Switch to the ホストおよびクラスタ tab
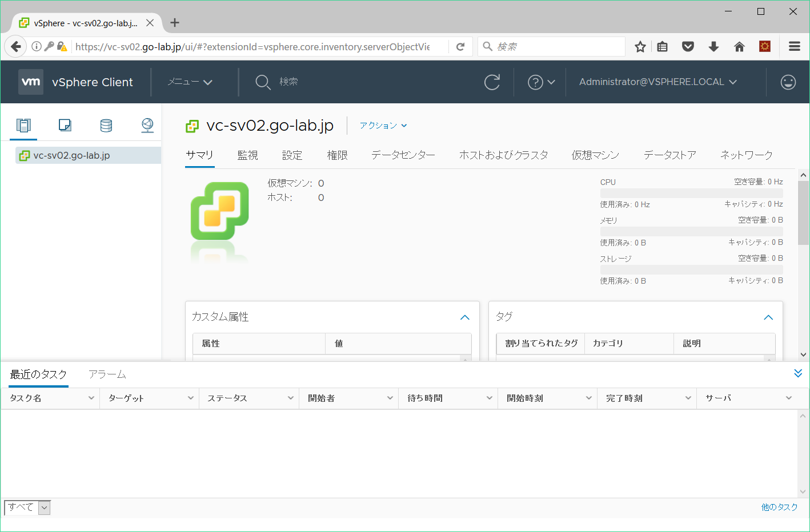Image resolution: width=810 pixels, height=532 pixels. 503,155
